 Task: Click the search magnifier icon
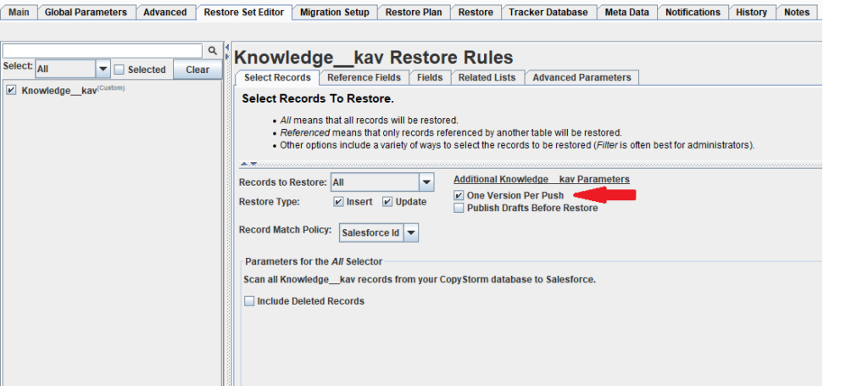point(212,50)
